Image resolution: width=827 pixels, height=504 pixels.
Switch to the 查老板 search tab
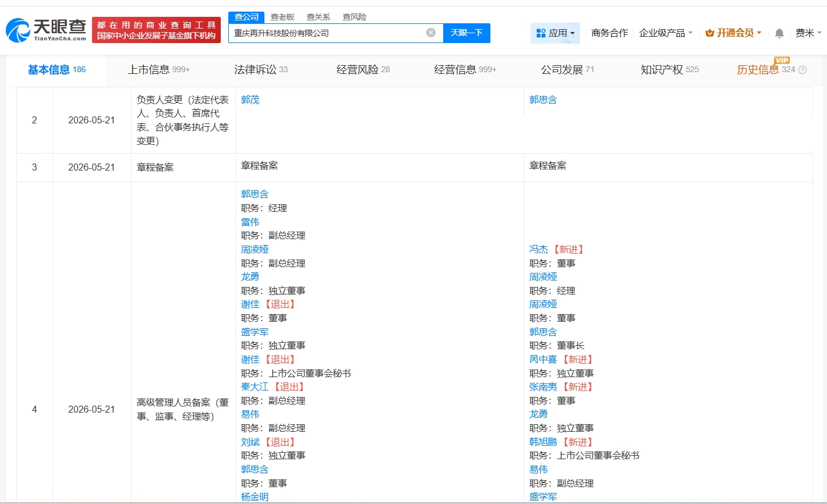282,17
